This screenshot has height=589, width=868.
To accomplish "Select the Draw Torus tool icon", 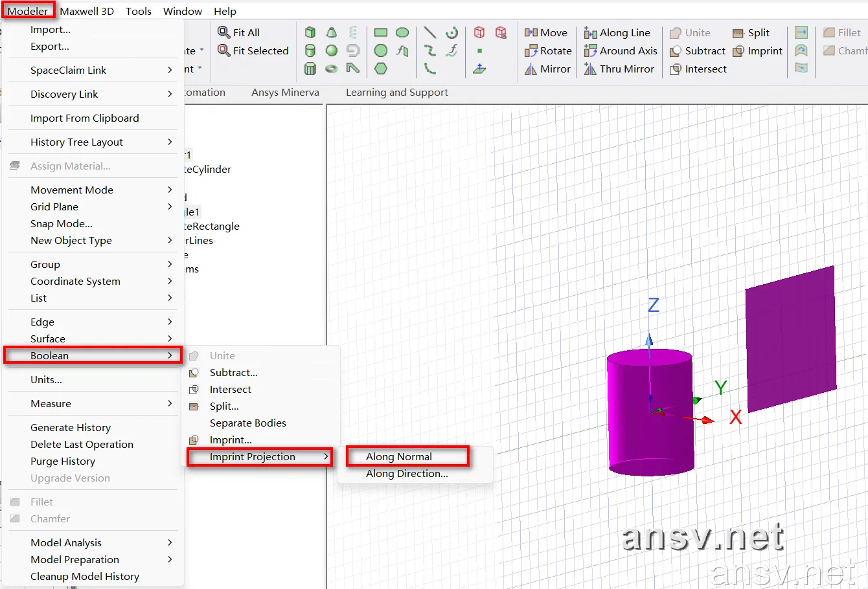I will click(x=332, y=69).
